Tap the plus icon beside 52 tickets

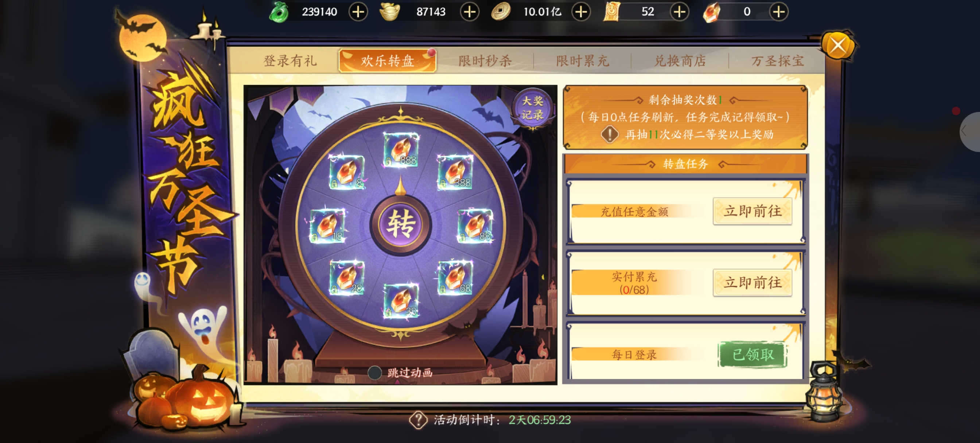[679, 12]
